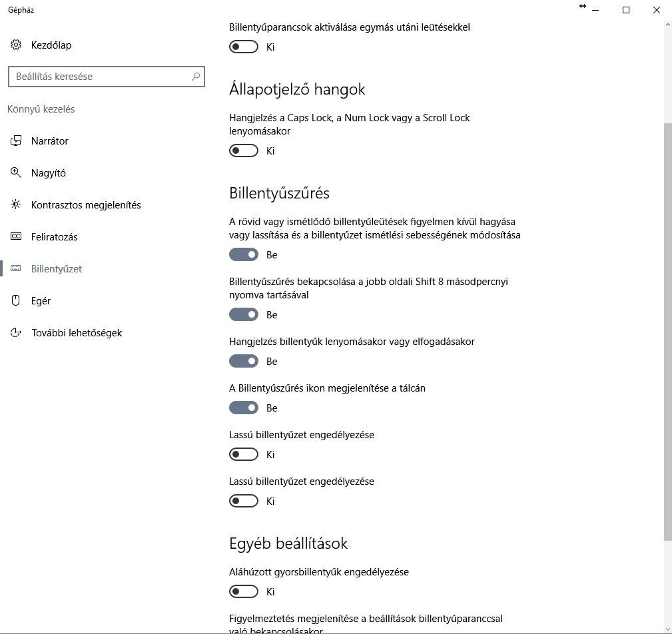Click the Beállítás keresése search field
The width and height of the screenshot is (672, 634).
pos(107,77)
